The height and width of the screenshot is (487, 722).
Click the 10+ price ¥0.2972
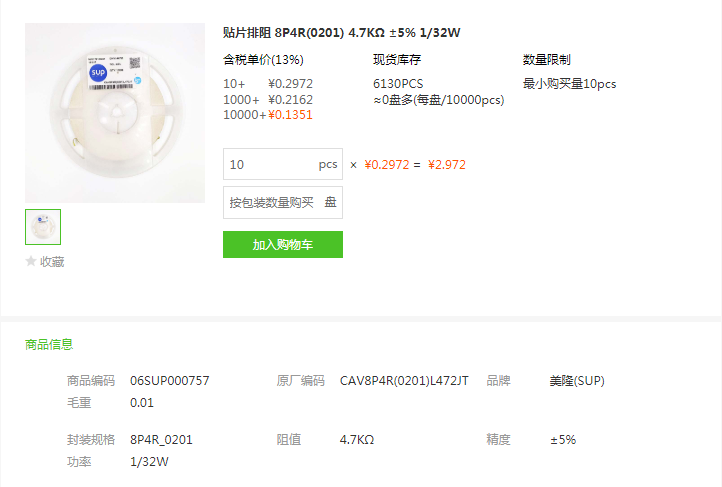pyautogui.click(x=290, y=84)
